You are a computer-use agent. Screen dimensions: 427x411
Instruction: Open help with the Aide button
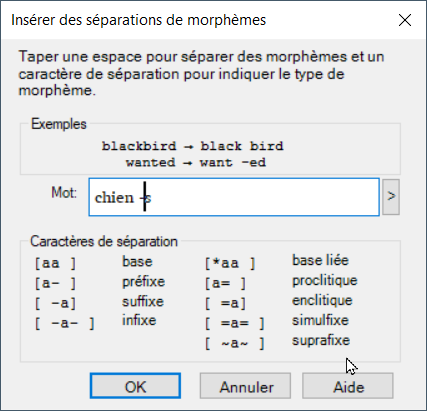pyautogui.click(x=348, y=386)
